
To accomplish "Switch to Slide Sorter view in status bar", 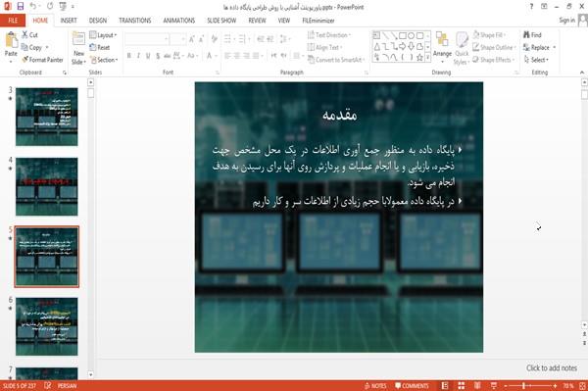I will click(x=462, y=386).
